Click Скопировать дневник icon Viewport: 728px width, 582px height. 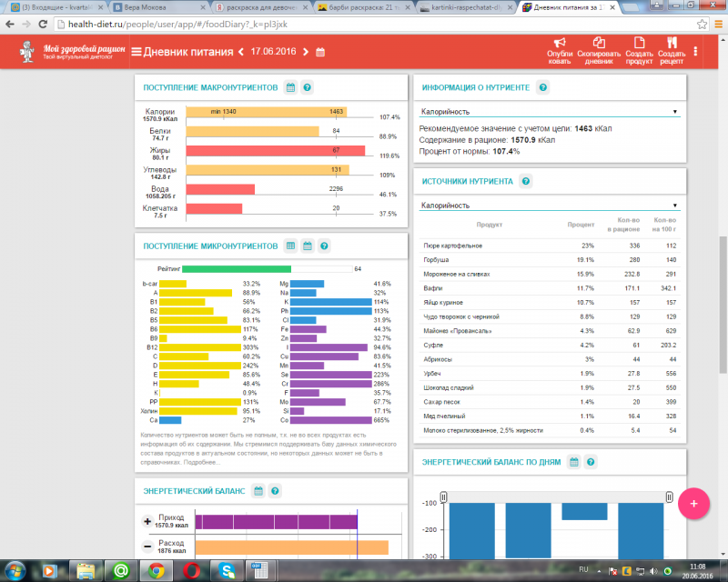tap(599, 43)
